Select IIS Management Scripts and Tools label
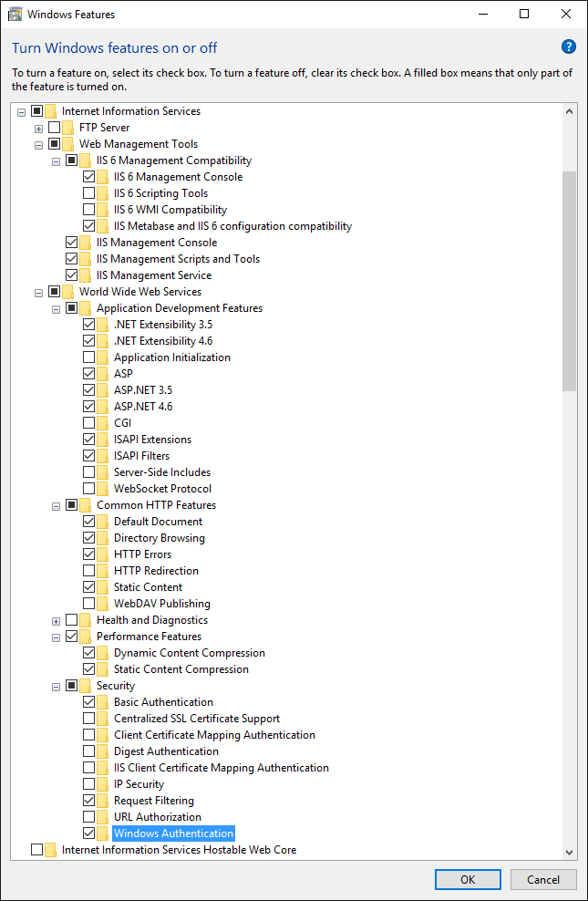This screenshot has height=901, width=588. coord(178,259)
